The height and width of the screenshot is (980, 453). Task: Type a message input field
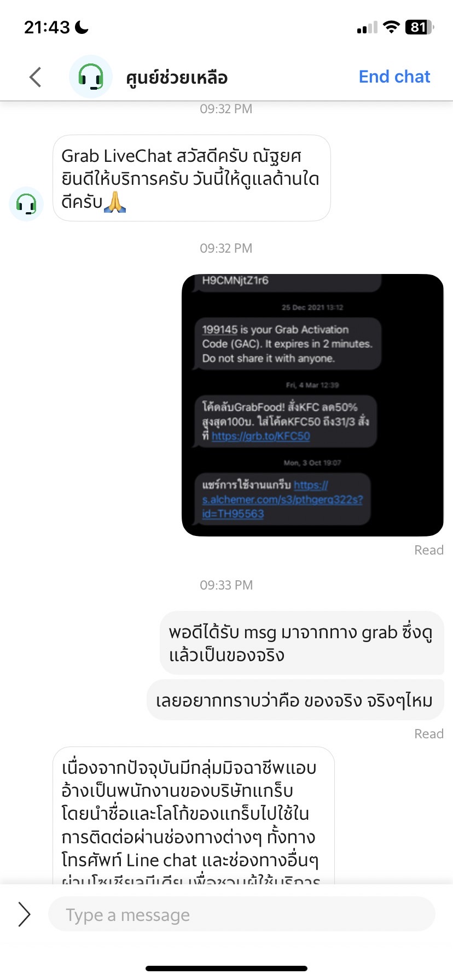pos(242,914)
